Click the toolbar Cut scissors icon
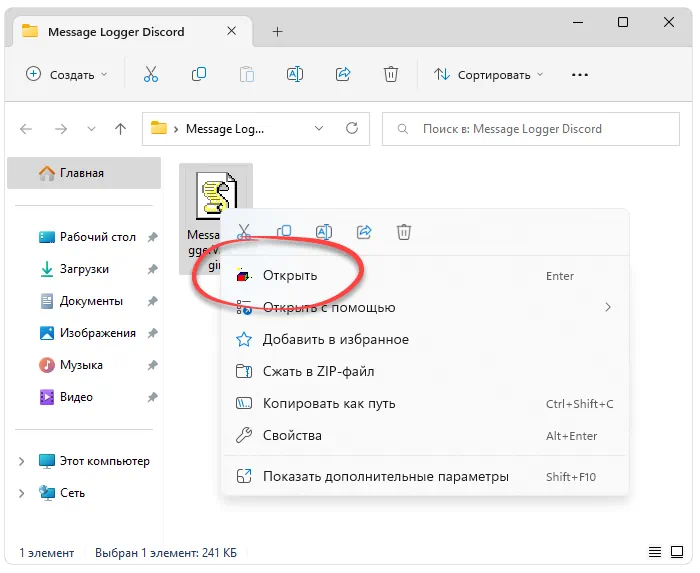This screenshot has height=573, width=700. (151, 74)
